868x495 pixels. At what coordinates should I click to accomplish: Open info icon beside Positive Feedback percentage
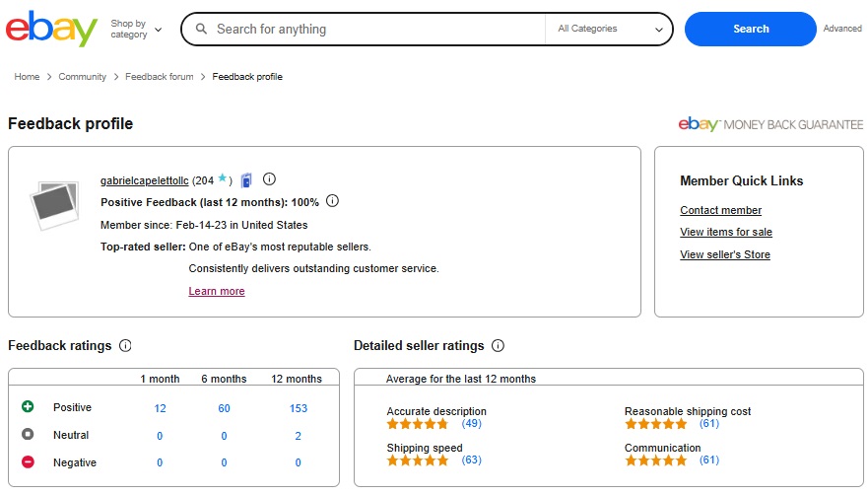point(332,201)
